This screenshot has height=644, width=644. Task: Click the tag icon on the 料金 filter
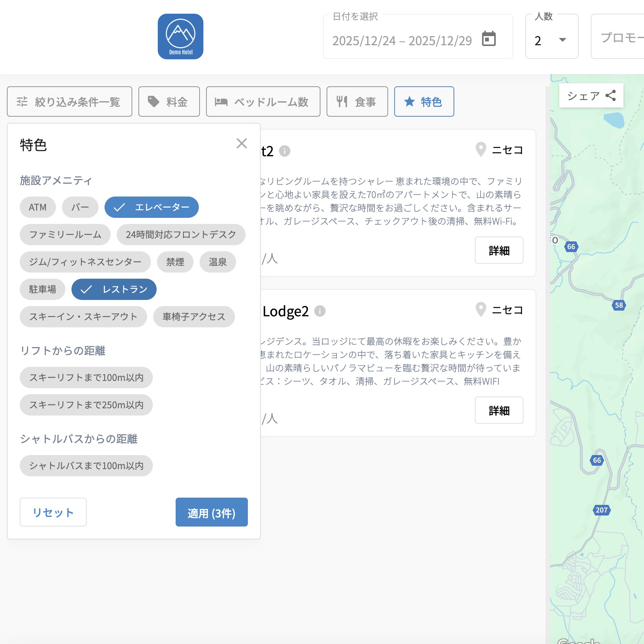tap(153, 101)
